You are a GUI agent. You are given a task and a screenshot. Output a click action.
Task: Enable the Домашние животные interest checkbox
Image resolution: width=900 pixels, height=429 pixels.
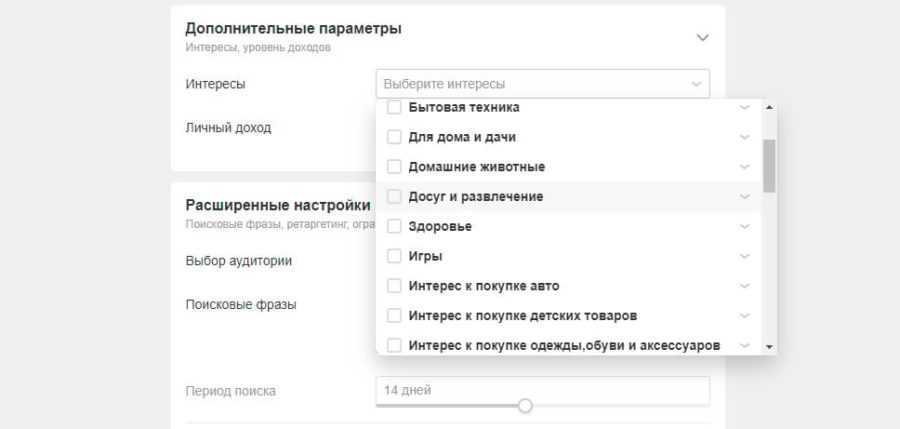(394, 167)
